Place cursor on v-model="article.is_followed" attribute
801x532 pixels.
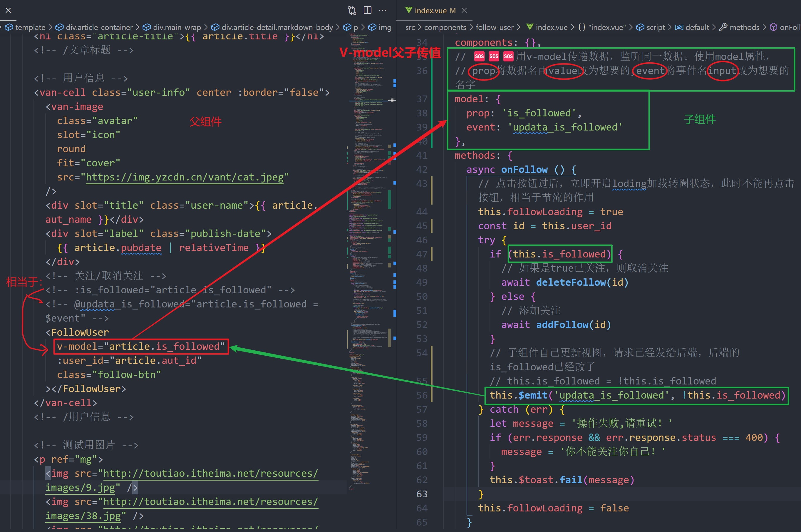tap(141, 347)
